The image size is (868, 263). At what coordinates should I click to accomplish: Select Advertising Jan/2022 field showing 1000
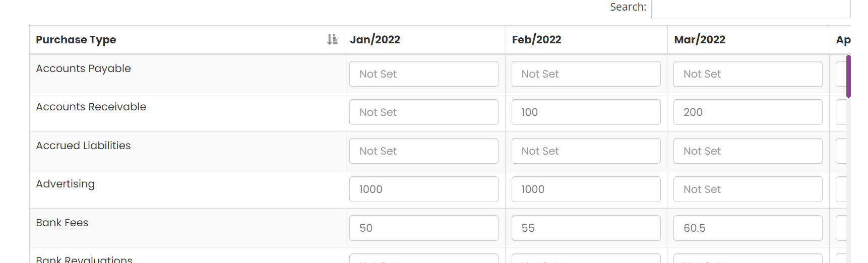coord(424,189)
